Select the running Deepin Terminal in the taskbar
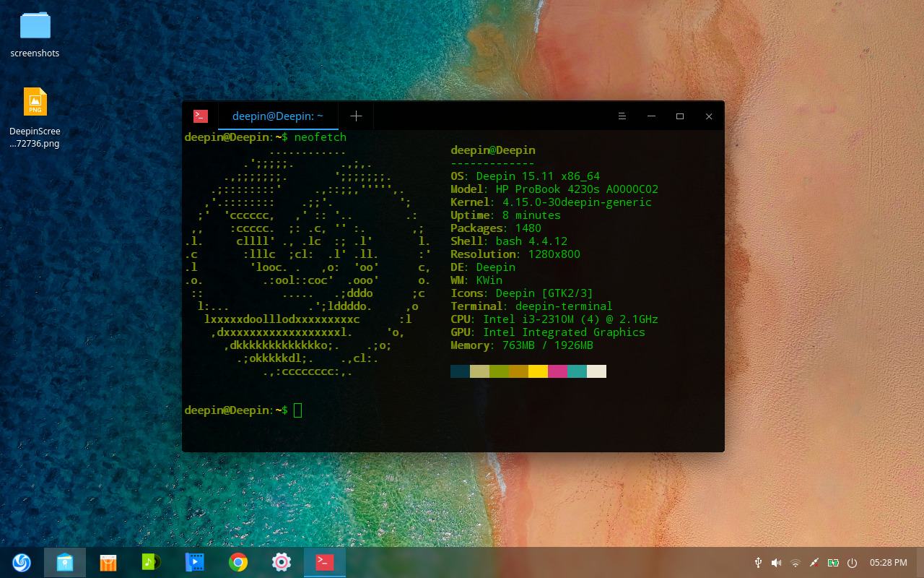Screen dimensions: 924x578 [x=324, y=562]
